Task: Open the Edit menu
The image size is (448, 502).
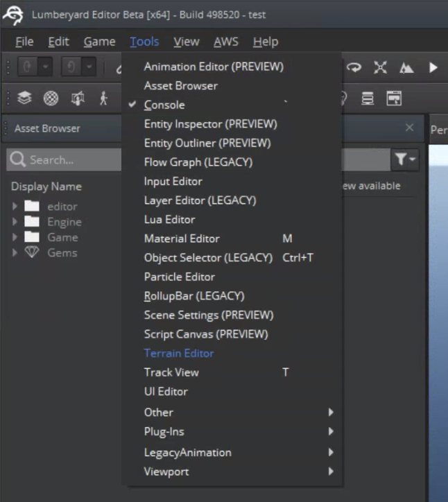Action: [59, 42]
